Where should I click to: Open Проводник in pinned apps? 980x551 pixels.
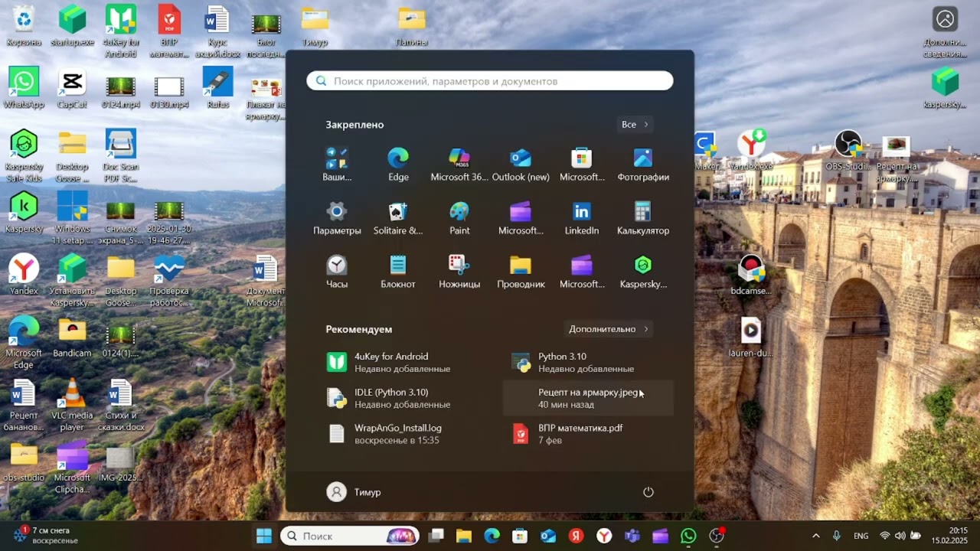[x=521, y=271]
